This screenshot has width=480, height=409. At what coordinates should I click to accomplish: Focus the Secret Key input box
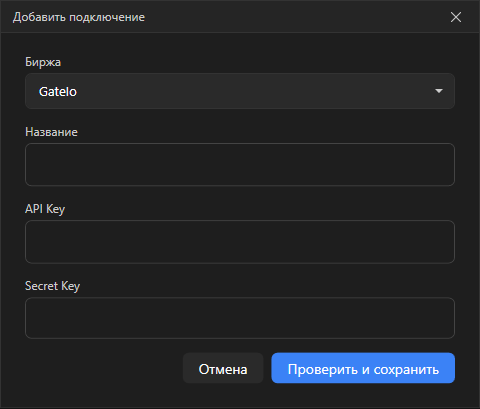[240, 318]
